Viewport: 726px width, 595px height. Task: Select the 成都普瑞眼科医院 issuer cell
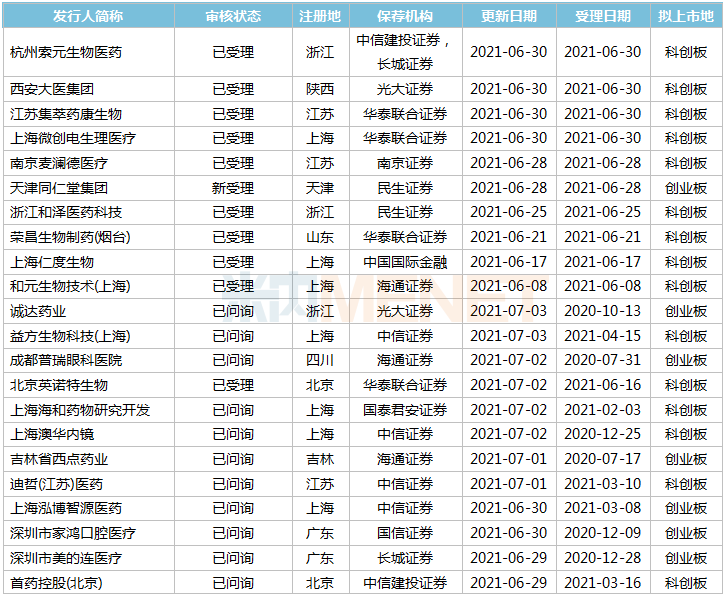88,360
